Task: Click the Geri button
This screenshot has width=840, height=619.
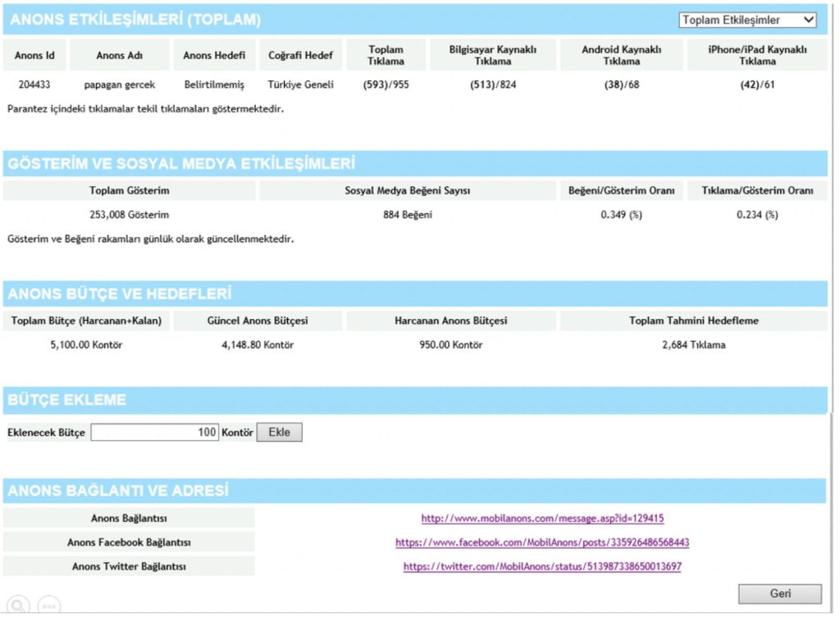Action: [779, 594]
